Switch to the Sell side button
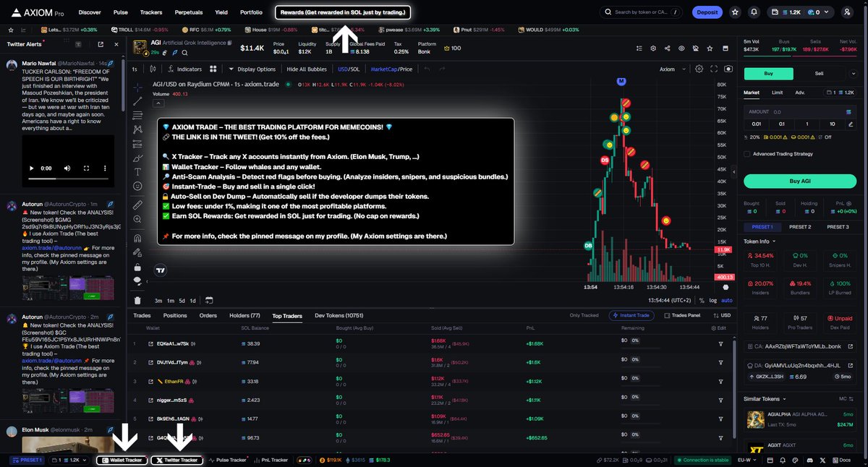Viewport: 868px width, 467px height. point(819,74)
